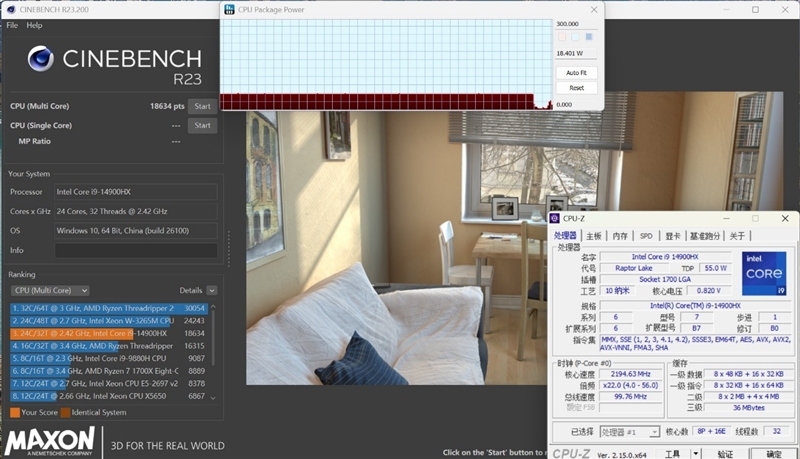The height and width of the screenshot is (459, 800).
Task: Click the Cinebench R23 sphere logo
Action: [41, 58]
